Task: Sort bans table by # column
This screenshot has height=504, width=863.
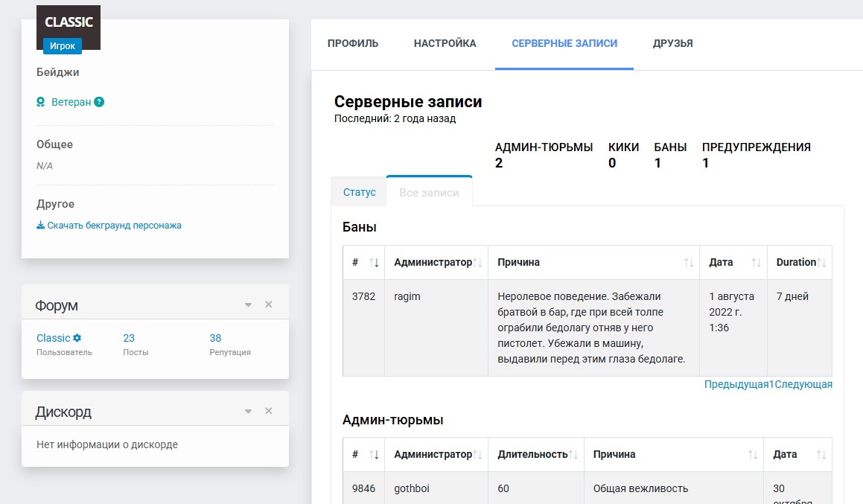Action: point(374,263)
